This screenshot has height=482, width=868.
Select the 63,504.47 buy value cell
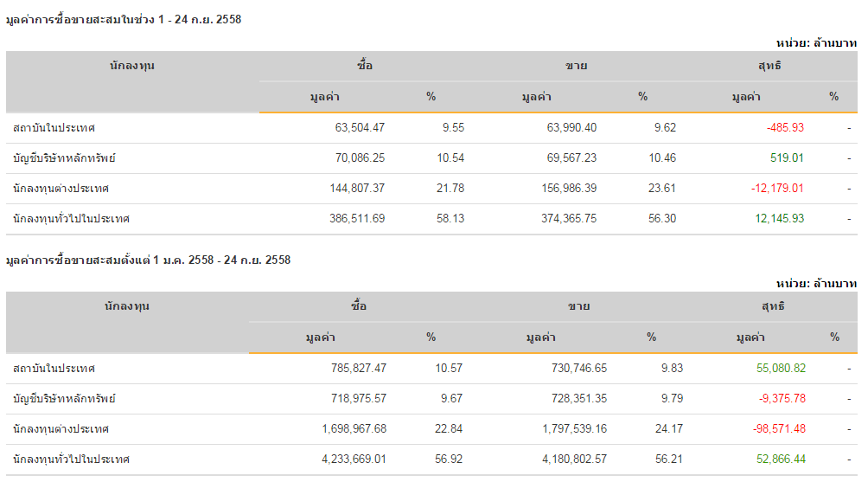pyautogui.click(x=360, y=127)
